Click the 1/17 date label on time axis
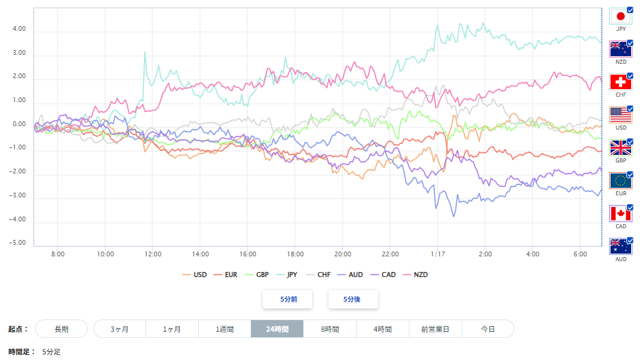The height and width of the screenshot is (364, 640). click(x=438, y=254)
